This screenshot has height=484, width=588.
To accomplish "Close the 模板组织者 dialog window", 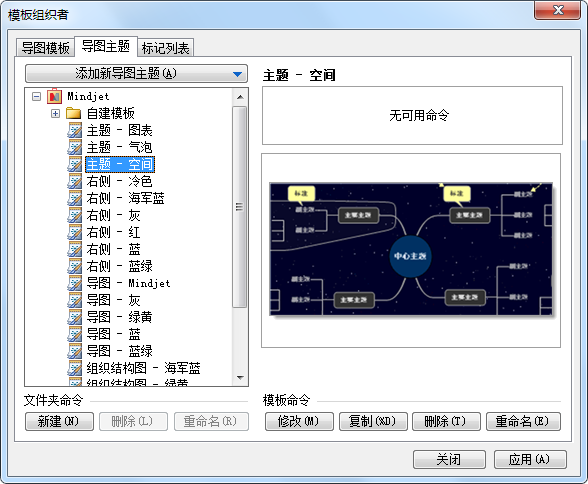I will click(x=558, y=10).
